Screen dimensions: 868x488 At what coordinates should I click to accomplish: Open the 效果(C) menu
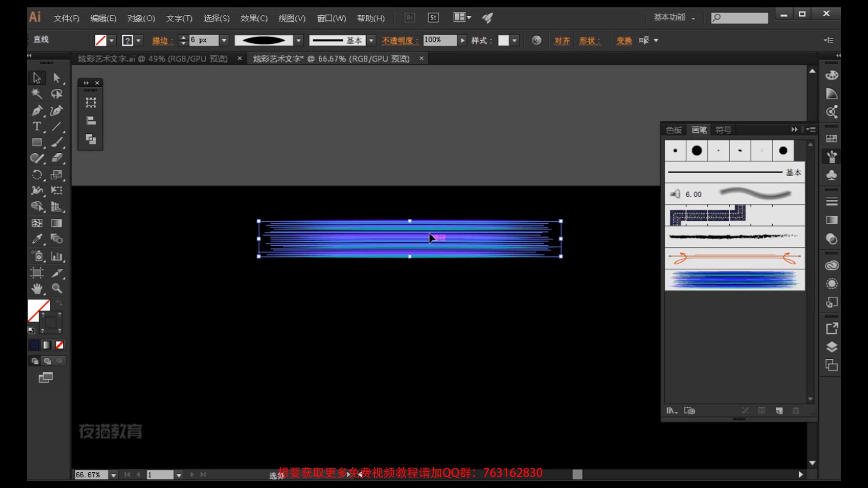254,18
